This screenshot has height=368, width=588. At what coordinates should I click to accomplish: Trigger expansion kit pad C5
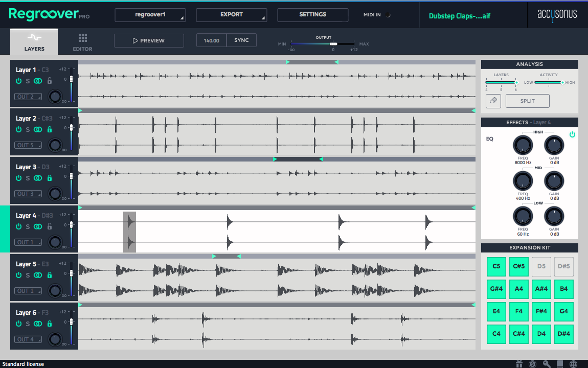496,266
